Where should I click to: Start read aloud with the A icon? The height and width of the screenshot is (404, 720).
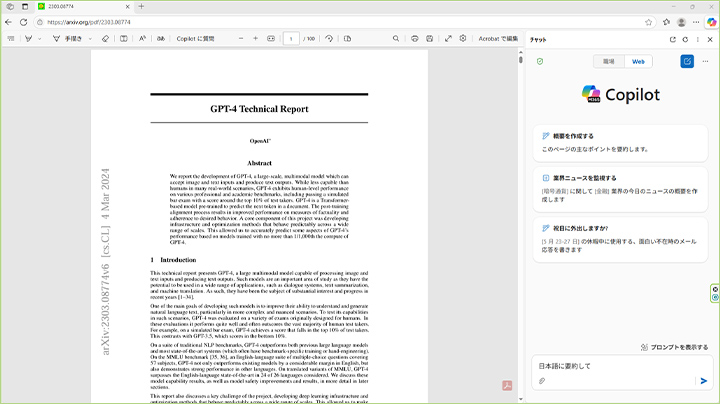(x=142, y=39)
